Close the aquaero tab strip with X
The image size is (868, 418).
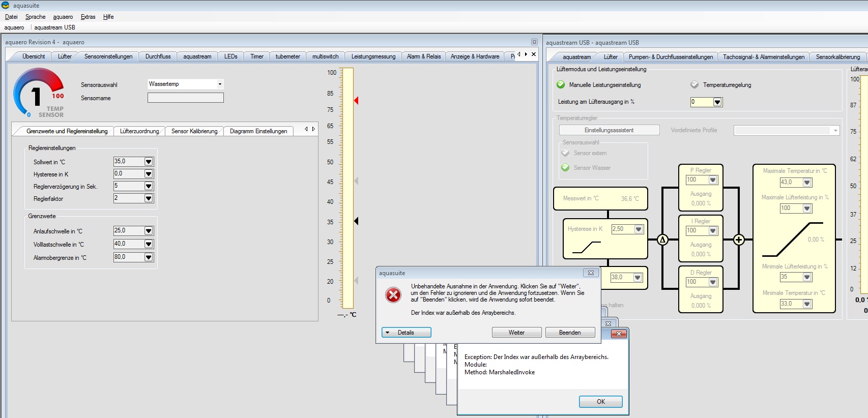tap(534, 54)
